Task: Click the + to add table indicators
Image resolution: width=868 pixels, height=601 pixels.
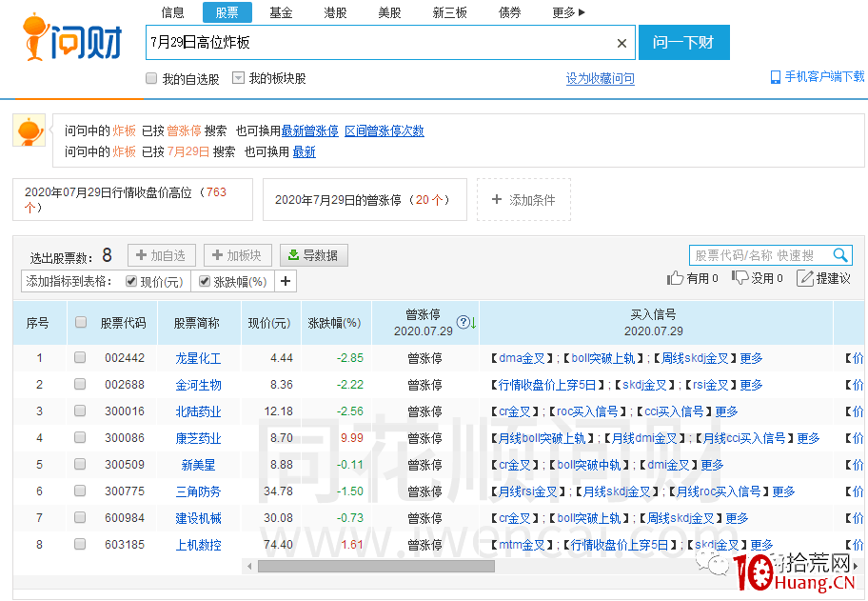Action: click(285, 280)
